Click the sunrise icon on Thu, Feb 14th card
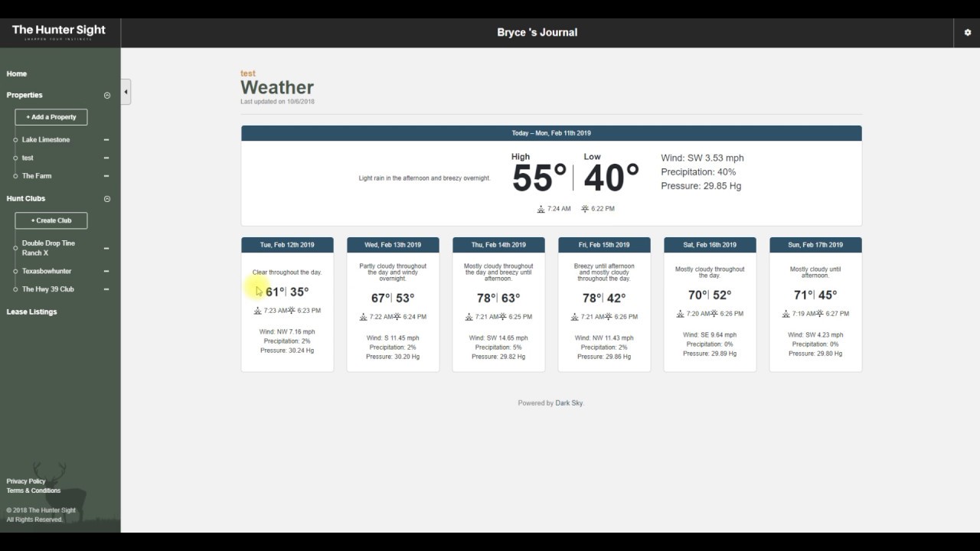980x551 pixels. click(x=469, y=317)
